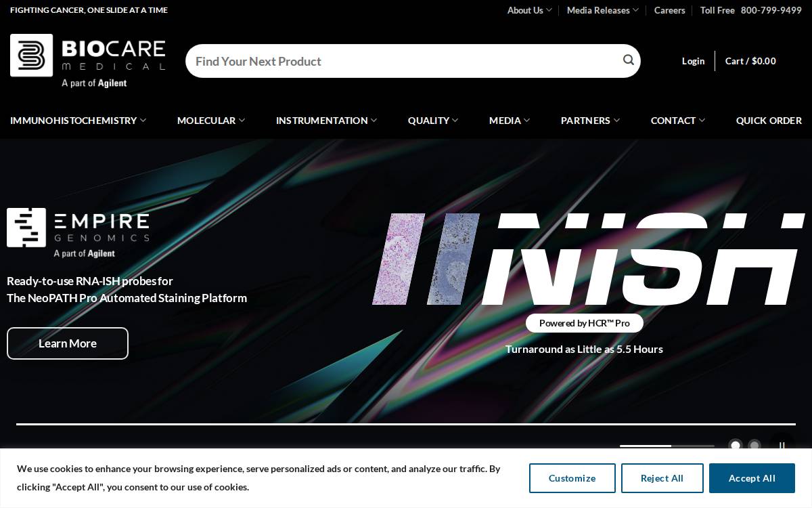Select the second carousel slide dot
Image resolution: width=812 pixels, height=508 pixels.
754,446
